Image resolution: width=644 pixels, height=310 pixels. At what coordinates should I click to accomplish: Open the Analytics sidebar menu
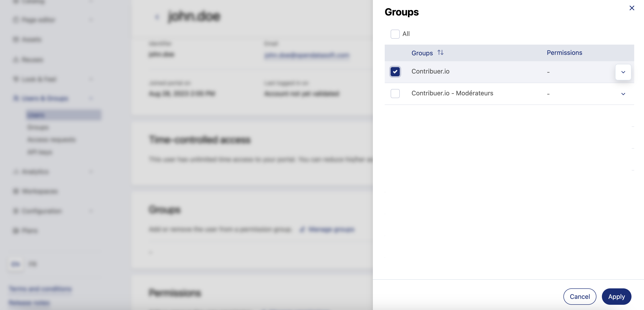[x=35, y=172]
